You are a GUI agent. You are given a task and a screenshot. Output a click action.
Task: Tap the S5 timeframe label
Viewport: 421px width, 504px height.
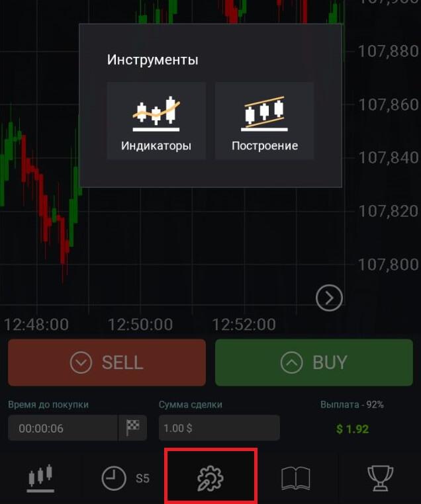pos(142,478)
